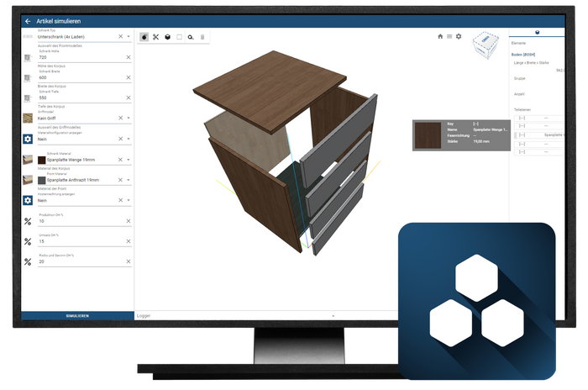Open the Griffmodell dropdown arrow
Image resolution: width=588 pixels, height=390 pixels.
(x=129, y=119)
